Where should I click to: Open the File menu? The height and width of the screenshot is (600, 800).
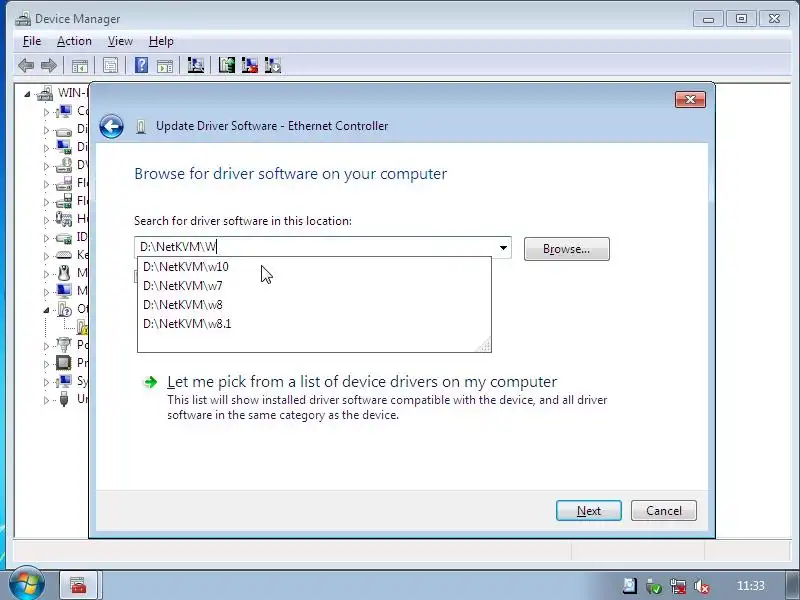(32, 41)
